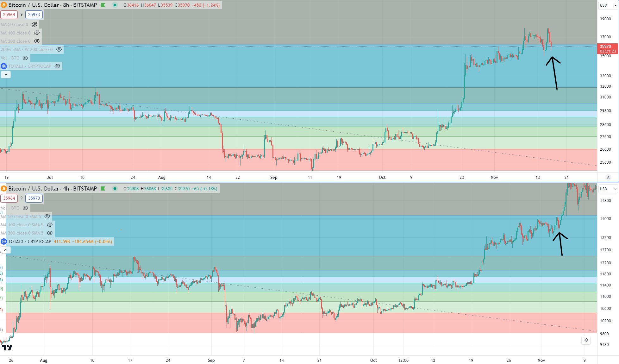Image resolution: width=619 pixels, height=364 pixels.
Task: Collapse the indicator legend on the bottom chart
Action: [6, 250]
